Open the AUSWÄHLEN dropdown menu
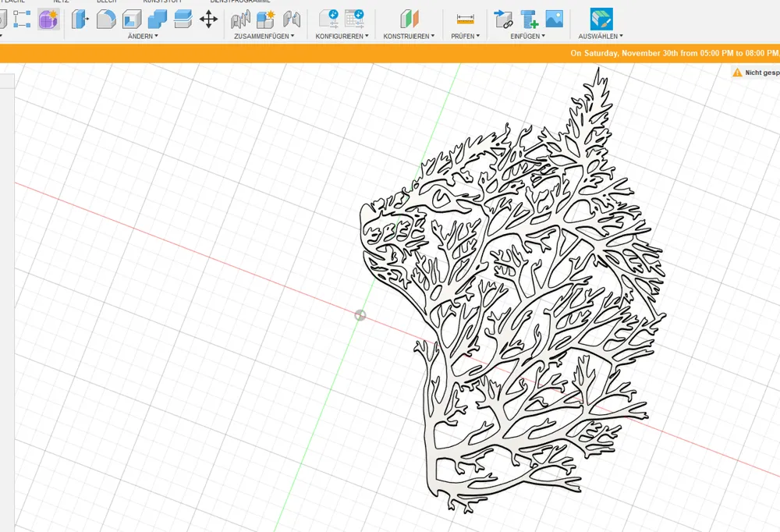The height and width of the screenshot is (532, 780). 601,37
